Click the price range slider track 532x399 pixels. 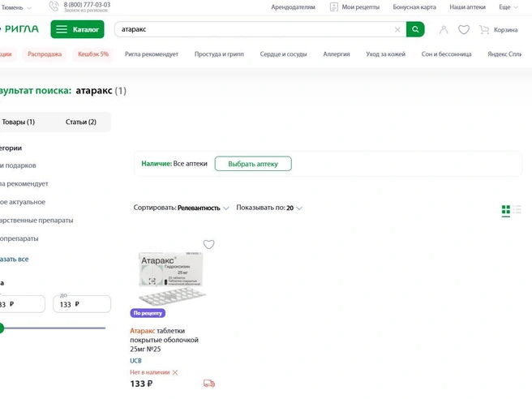[54, 328]
